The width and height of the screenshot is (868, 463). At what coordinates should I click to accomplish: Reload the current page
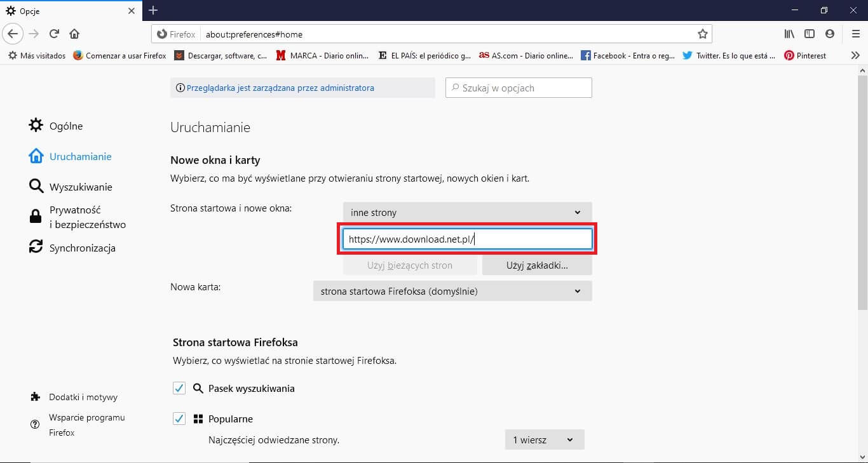[x=54, y=34]
